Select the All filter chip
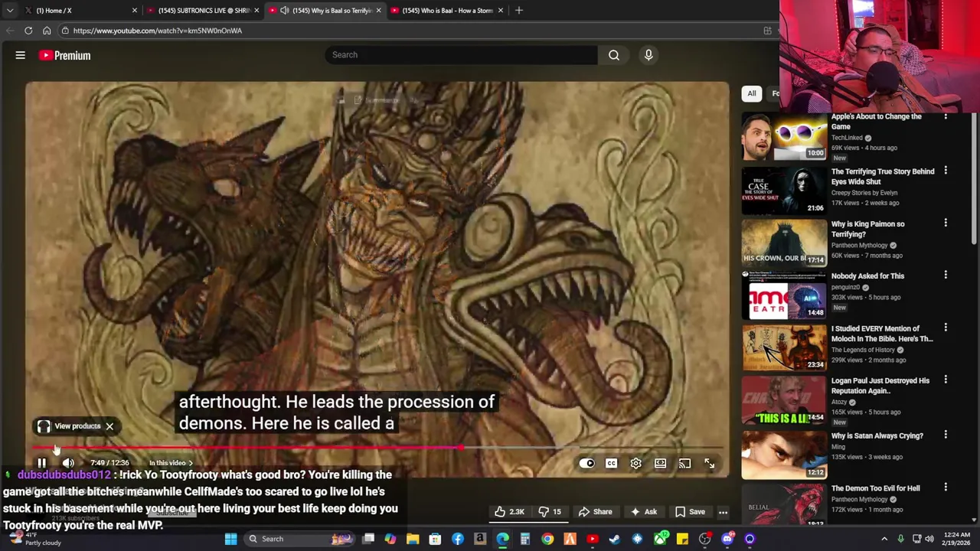 (x=752, y=93)
